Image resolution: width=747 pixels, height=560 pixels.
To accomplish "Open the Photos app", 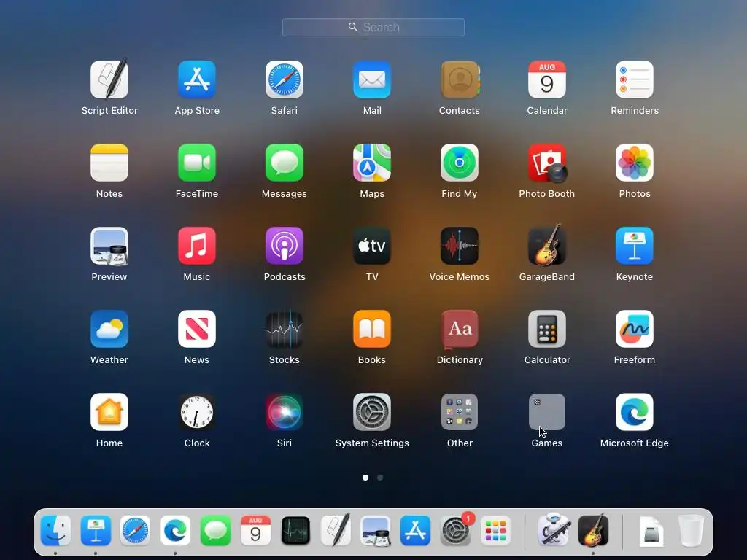I will point(635,163).
